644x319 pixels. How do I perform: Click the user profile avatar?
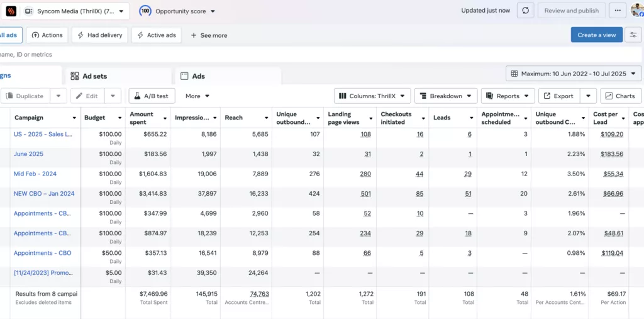(636, 11)
